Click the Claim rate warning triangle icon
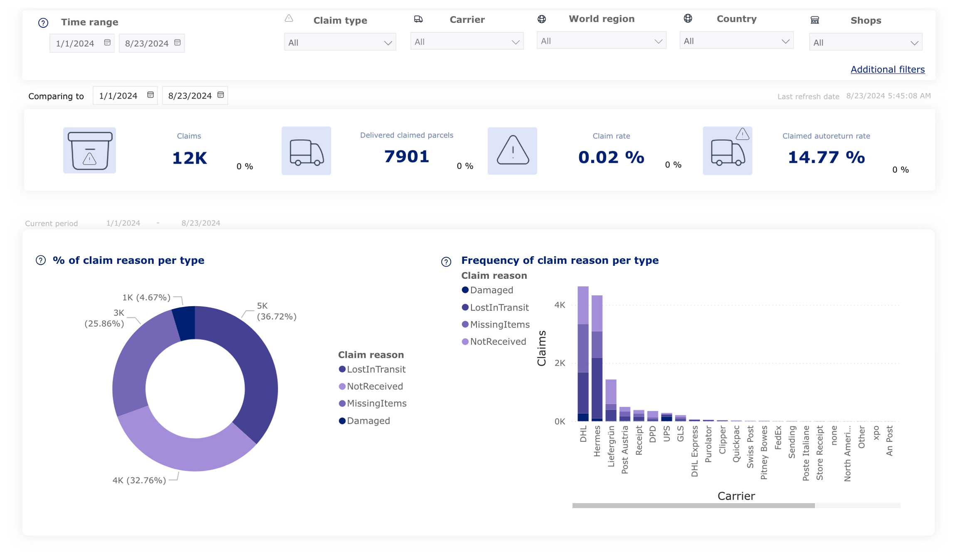The image size is (958, 560). coord(512,151)
